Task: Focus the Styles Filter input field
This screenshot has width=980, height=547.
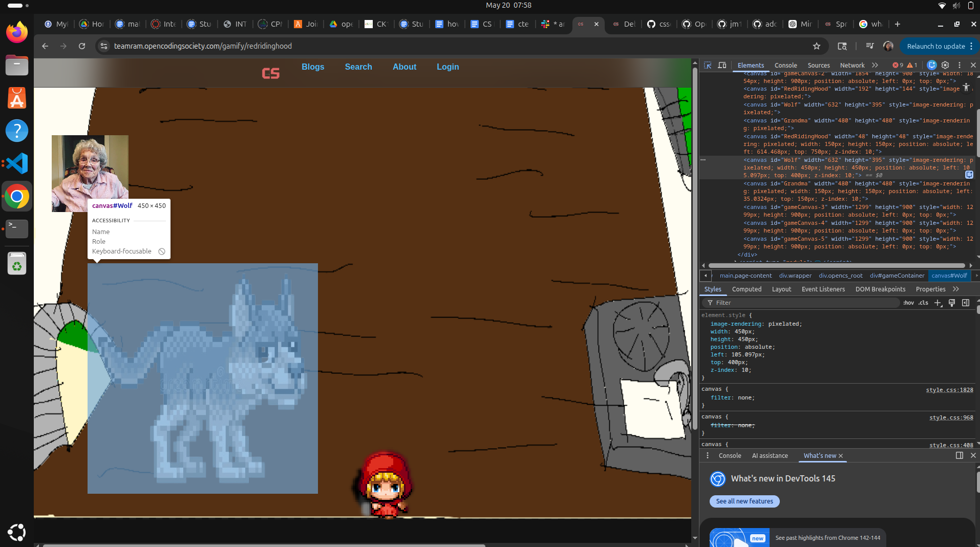Action: click(x=804, y=303)
